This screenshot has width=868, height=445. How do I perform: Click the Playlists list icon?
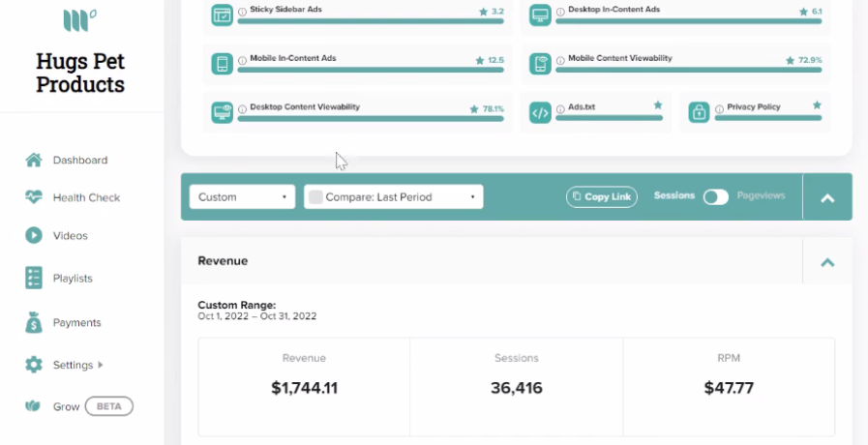click(34, 278)
